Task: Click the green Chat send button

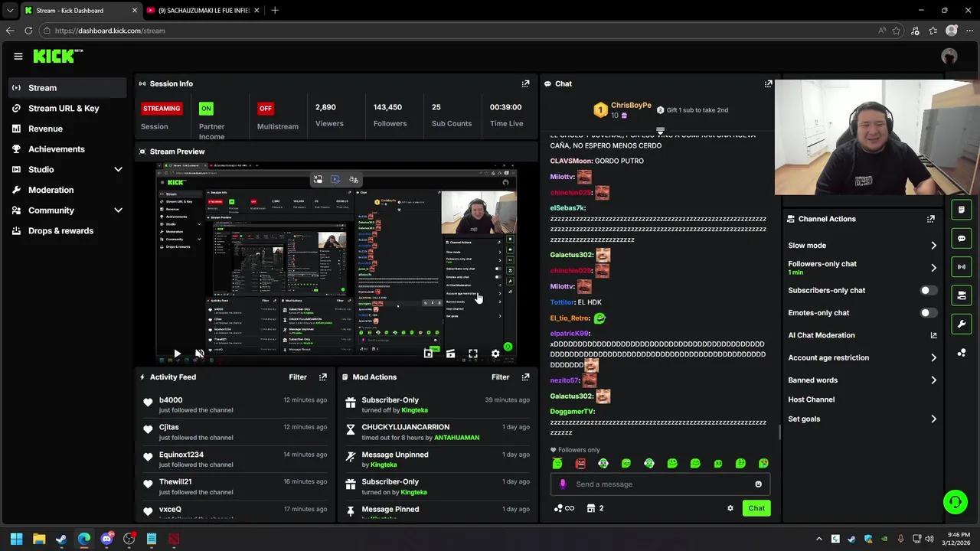Action: 756,508
